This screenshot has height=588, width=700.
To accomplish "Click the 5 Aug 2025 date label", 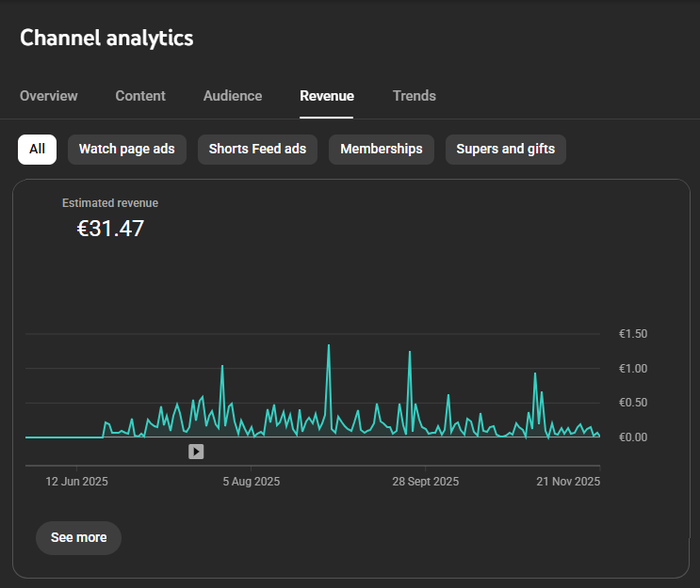I will [x=251, y=481].
